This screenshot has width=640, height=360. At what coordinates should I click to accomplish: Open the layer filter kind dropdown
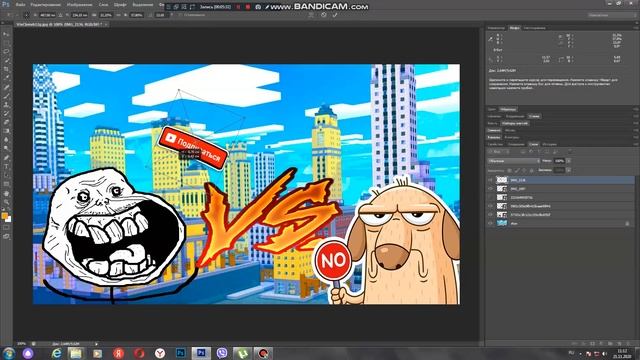pos(498,152)
